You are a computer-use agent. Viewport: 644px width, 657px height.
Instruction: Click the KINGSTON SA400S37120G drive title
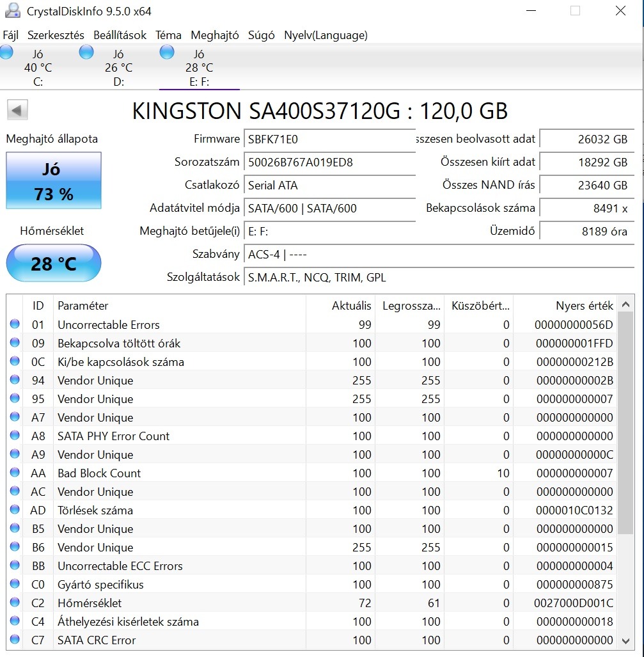pyautogui.click(x=320, y=111)
